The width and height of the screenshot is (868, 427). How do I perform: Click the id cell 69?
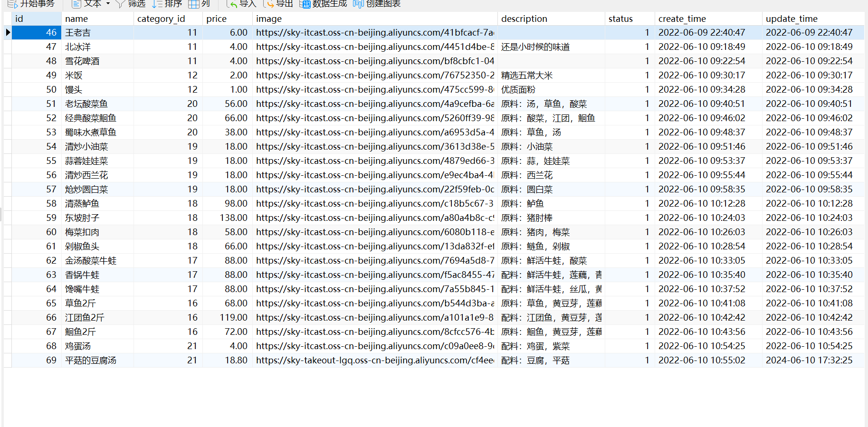click(37, 360)
